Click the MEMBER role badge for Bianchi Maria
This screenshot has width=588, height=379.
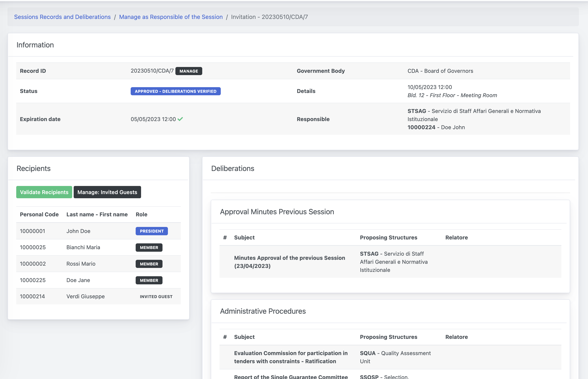click(149, 247)
